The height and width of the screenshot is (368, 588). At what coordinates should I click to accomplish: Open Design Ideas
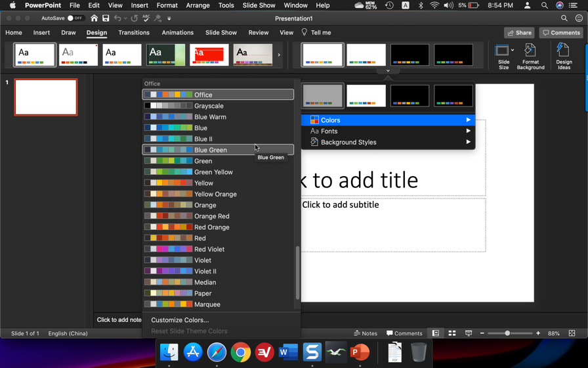click(x=564, y=57)
